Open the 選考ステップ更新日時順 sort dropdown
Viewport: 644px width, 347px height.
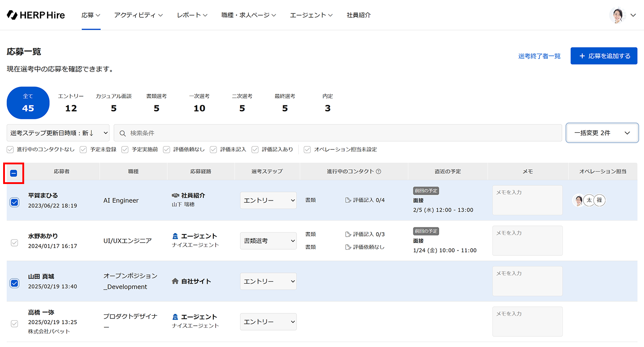(58, 133)
